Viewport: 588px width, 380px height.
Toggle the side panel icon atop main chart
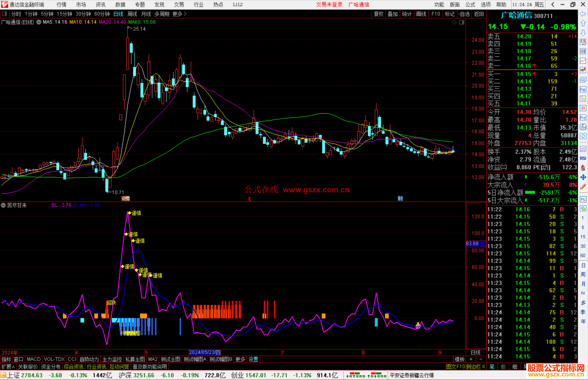point(462,22)
